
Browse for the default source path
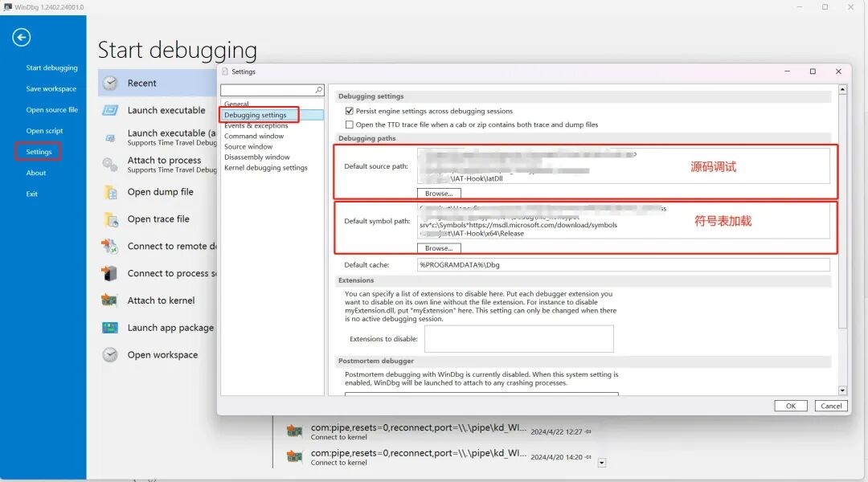pyautogui.click(x=439, y=194)
